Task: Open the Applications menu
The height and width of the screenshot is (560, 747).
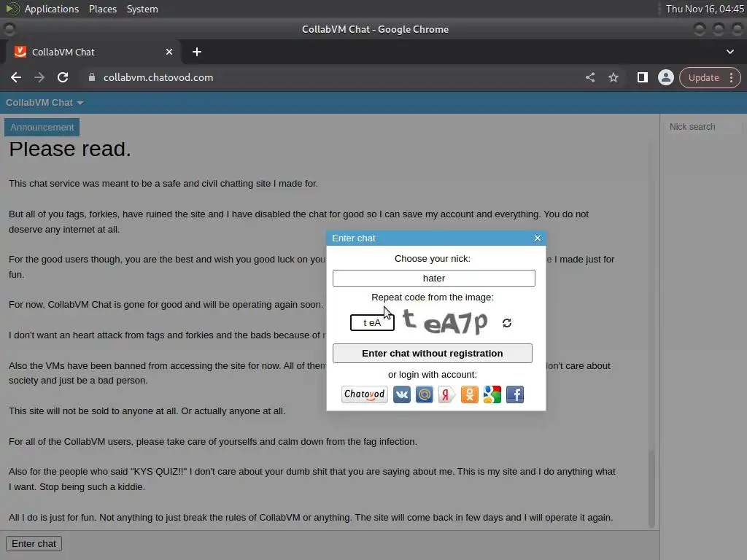Action: 52,9
